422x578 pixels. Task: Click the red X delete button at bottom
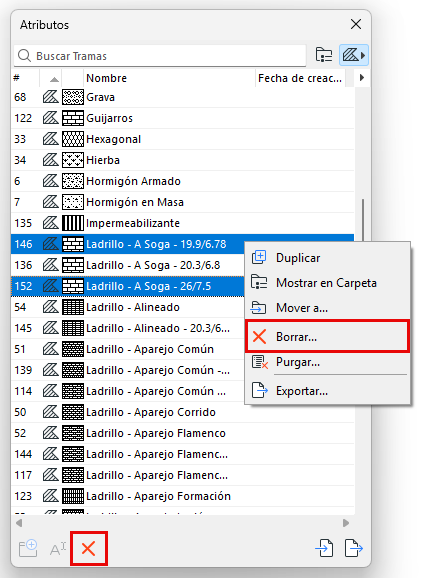pyautogui.click(x=88, y=549)
